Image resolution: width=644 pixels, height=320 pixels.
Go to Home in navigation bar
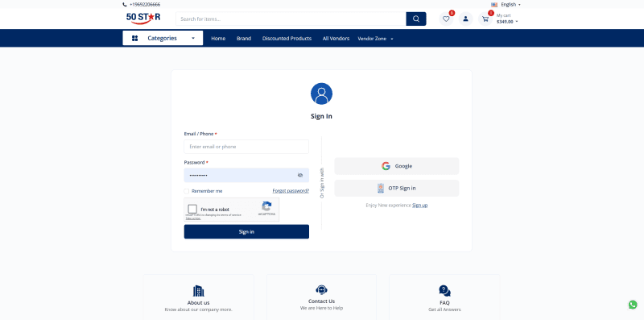click(x=218, y=38)
